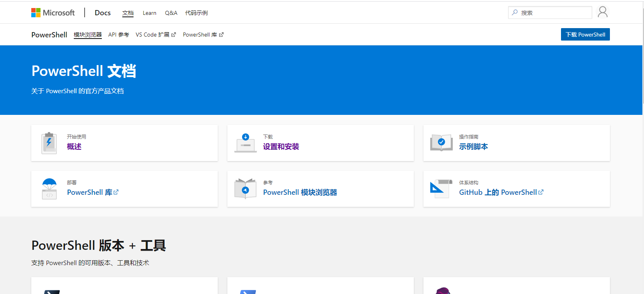Open the 设置和安装 link
The width and height of the screenshot is (644, 294).
(281, 147)
